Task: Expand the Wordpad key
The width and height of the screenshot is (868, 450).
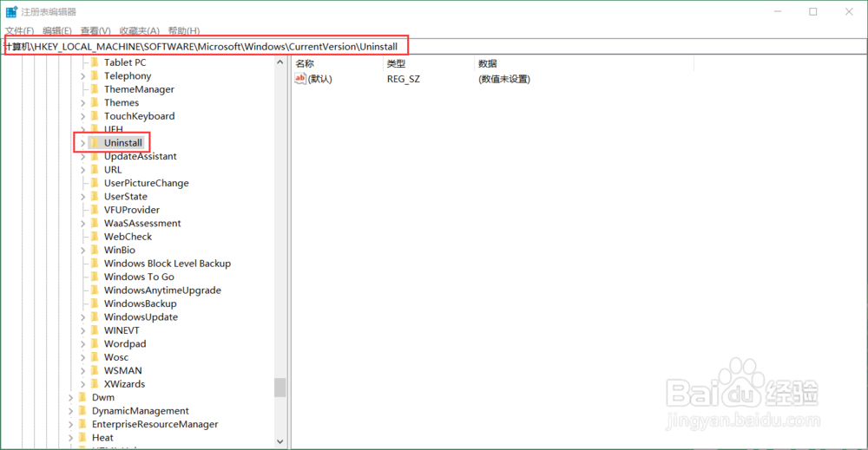Action: (x=83, y=344)
